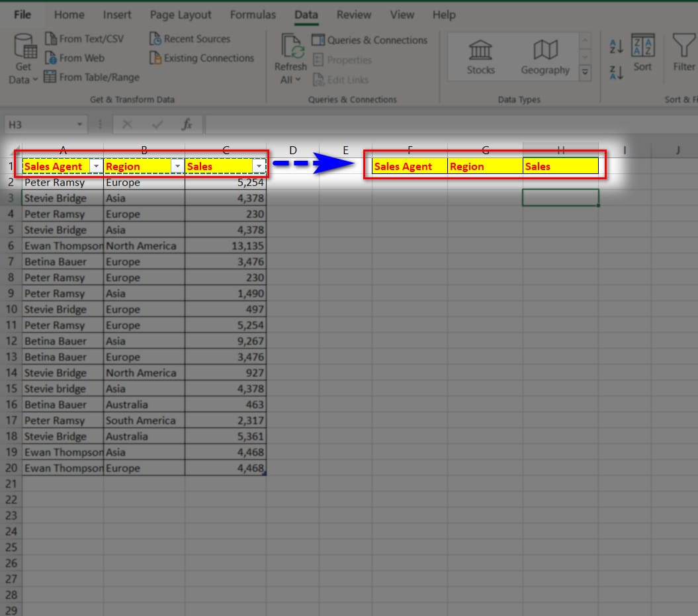698x616 pixels.
Task: Open the Sort dialog button
Action: tap(642, 53)
